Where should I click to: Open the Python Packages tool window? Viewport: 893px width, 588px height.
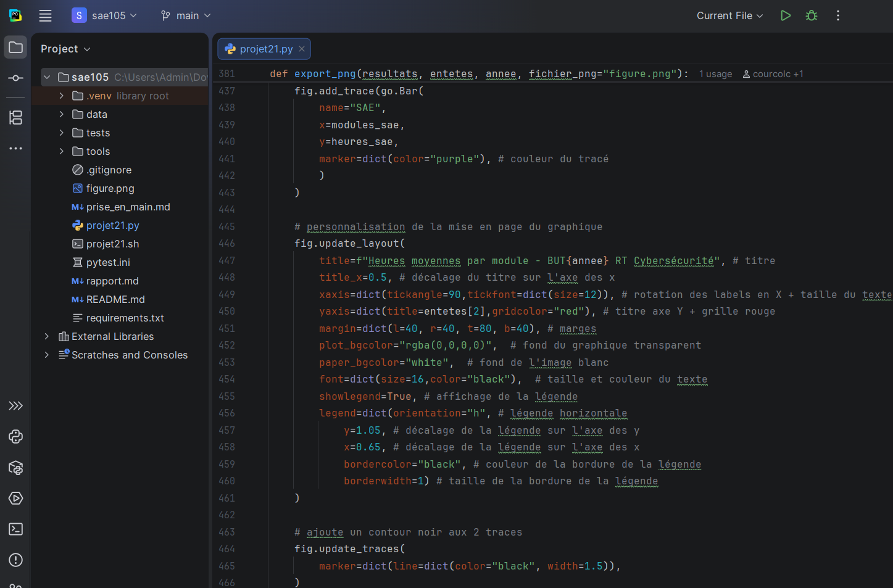pyautogui.click(x=15, y=468)
